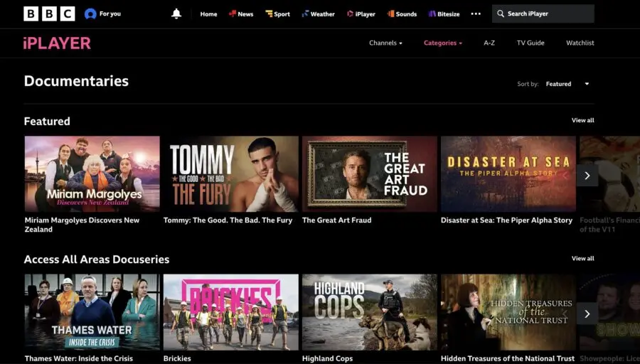Open BBC Weather
This screenshot has width=640, height=364.
[318, 14]
